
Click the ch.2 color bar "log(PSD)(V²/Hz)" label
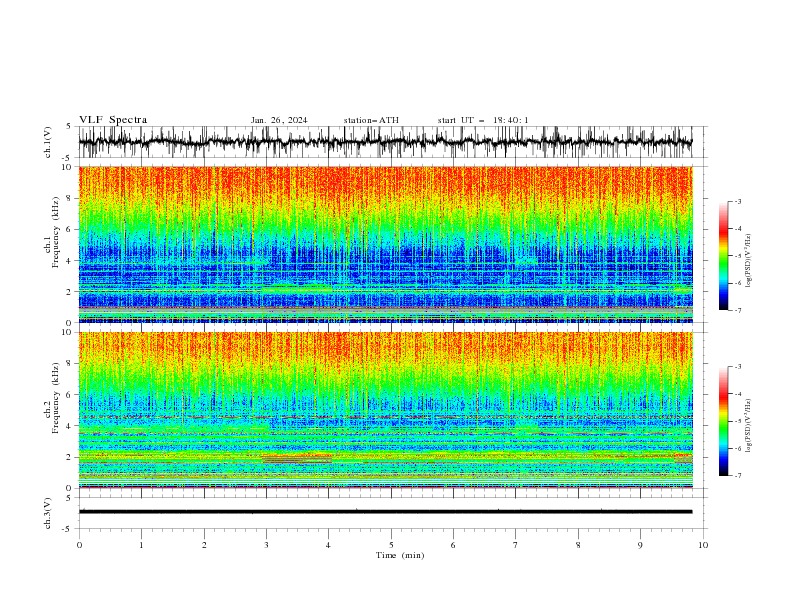point(748,425)
